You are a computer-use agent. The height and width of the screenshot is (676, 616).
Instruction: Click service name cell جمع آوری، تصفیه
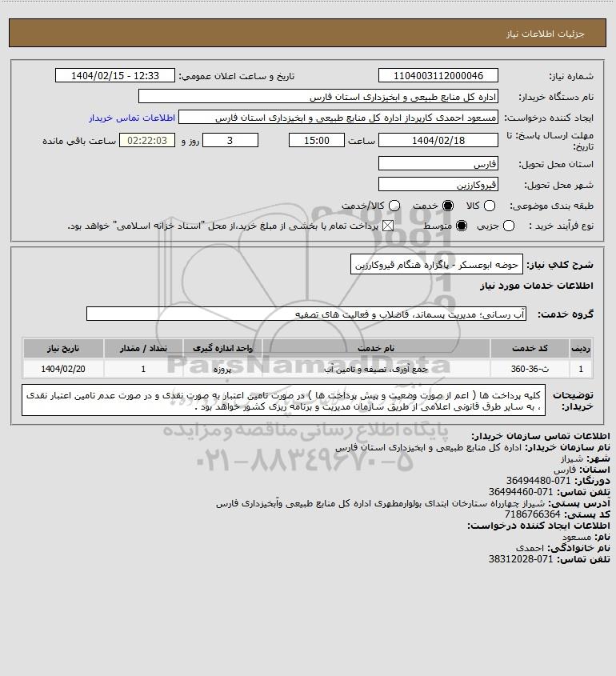coord(376,369)
